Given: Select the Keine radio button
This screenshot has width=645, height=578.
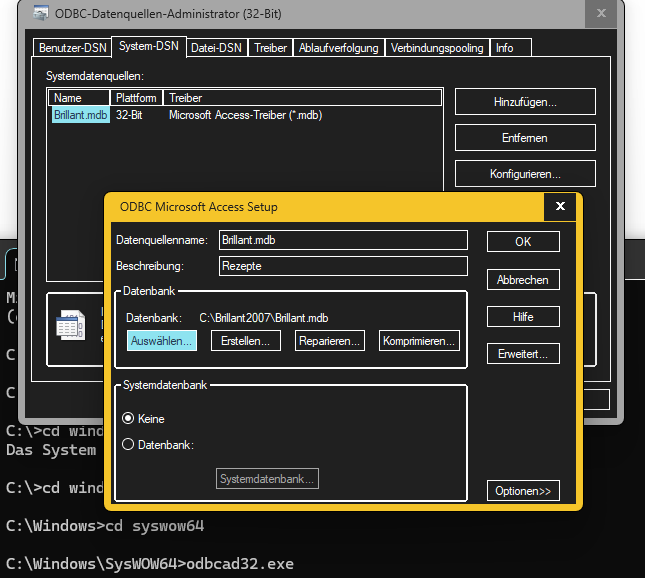Looking at the screenshot, I should 128,419.
